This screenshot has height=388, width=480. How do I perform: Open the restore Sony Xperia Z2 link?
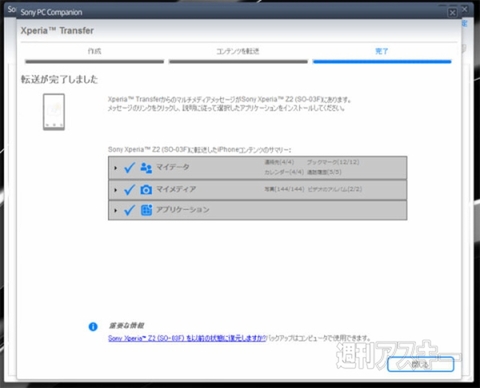pos(187,338)
